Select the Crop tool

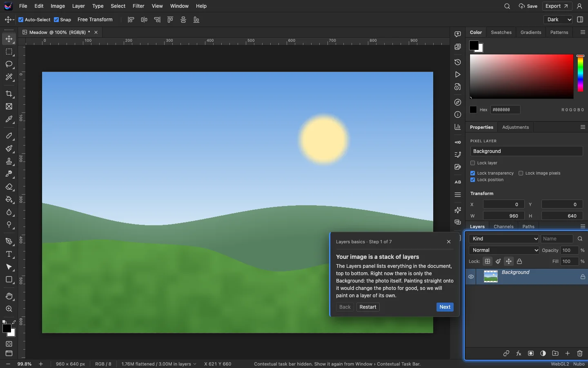[x=9, y=94]
